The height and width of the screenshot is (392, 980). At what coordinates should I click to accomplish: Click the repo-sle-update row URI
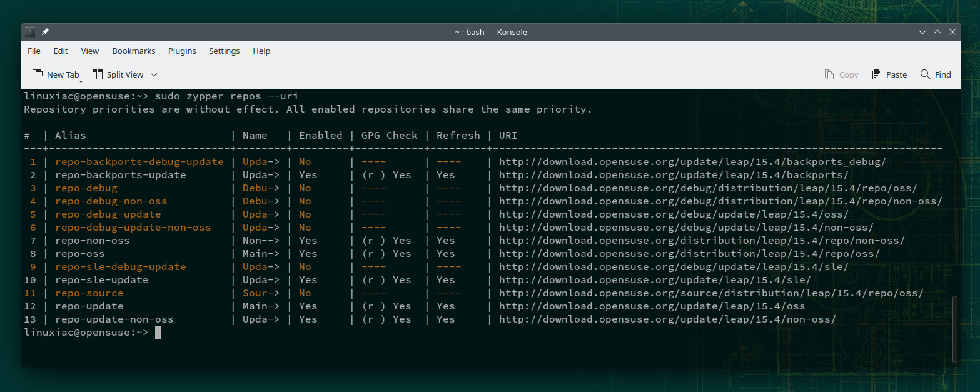(655, 279)
